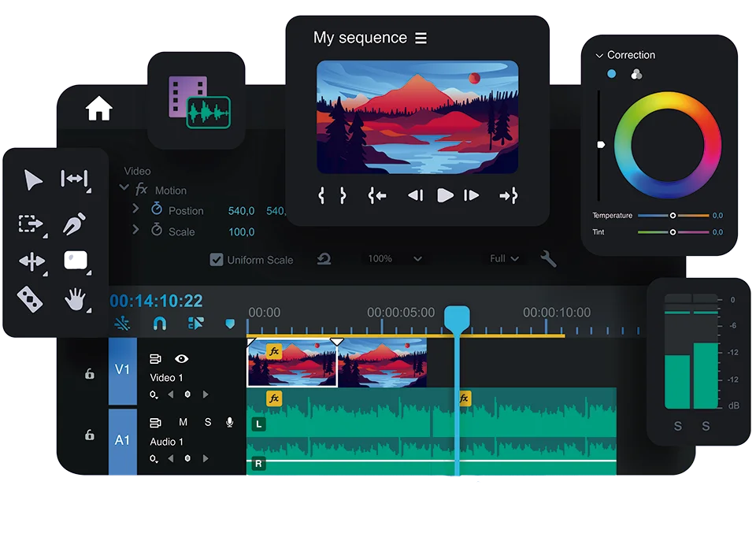Click the Play button in monitor

coord(445,195)
